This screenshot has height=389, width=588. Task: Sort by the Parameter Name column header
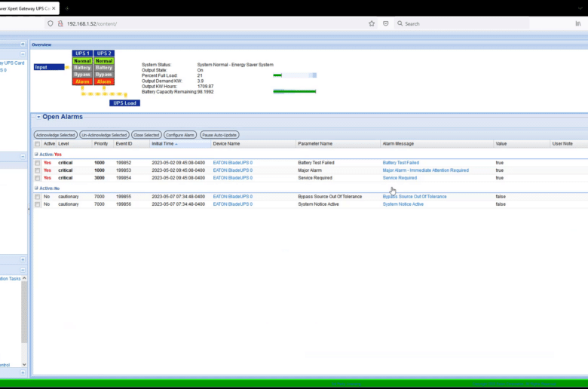(338, 144)
